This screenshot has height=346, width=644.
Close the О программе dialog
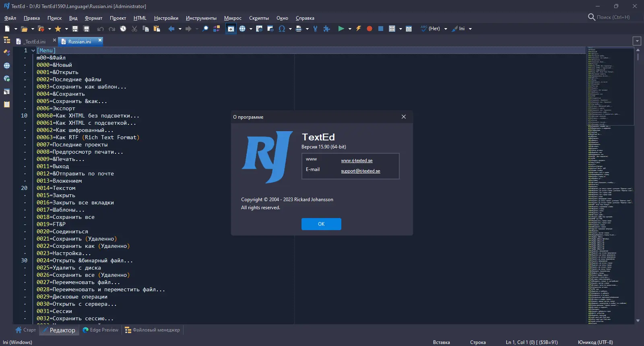point(404,117)
